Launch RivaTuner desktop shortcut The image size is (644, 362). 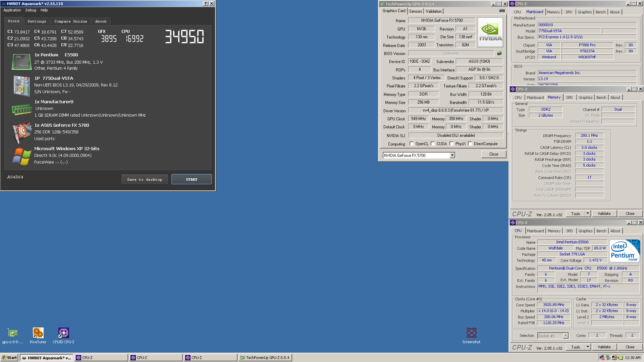(38, 335)
